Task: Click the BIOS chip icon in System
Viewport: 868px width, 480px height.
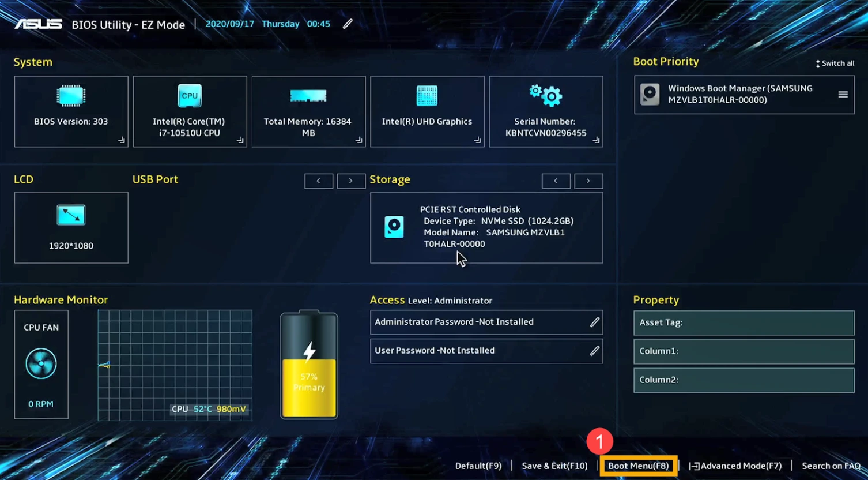Action: [71, 96]
